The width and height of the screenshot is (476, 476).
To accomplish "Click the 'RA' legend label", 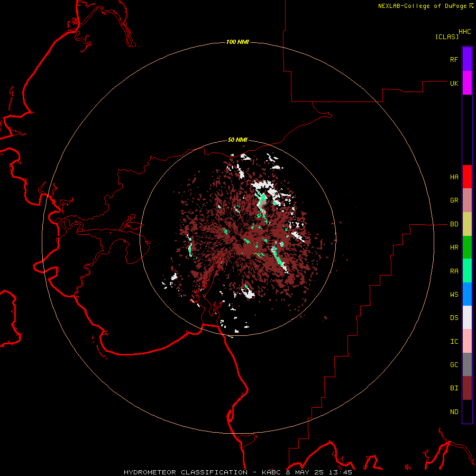I will coord(454,271).
